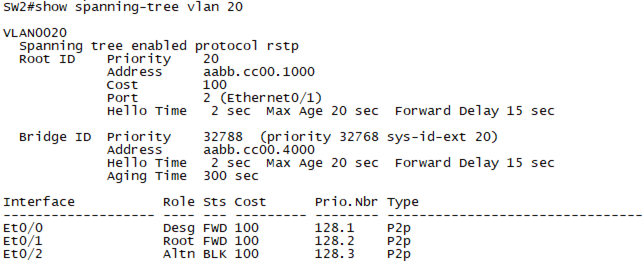Click bridge address aabb.cc00.4000
This screenshot has height=266, width=644.
[258, 150]
